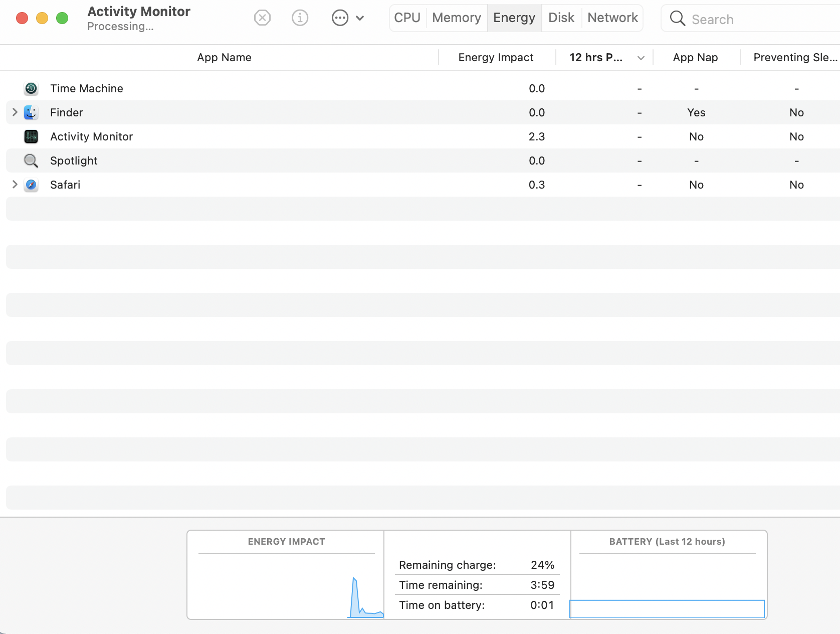Switch to the Memory tab
This screenshot has width=840, height=634.
click(457, 18)
